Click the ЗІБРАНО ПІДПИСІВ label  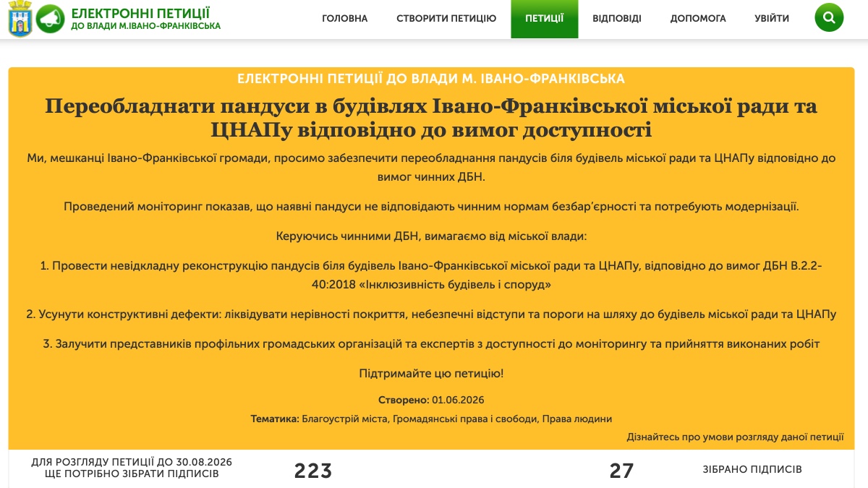coord(752,469)
